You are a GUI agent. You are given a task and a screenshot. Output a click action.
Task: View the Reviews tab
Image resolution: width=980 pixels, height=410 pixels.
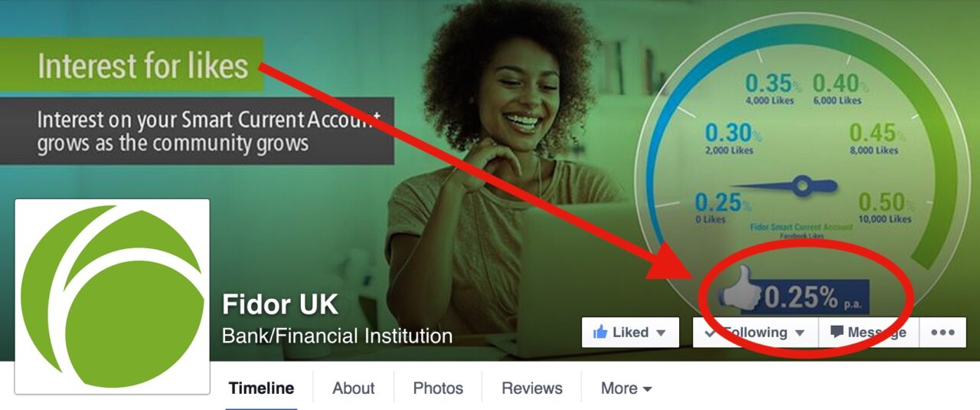(x=532, y=388)
